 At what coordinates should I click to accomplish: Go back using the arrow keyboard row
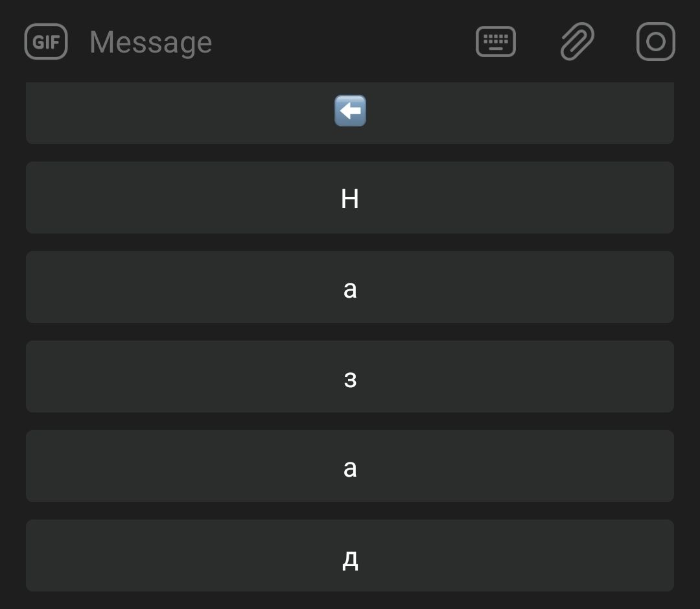coord(350,113)
